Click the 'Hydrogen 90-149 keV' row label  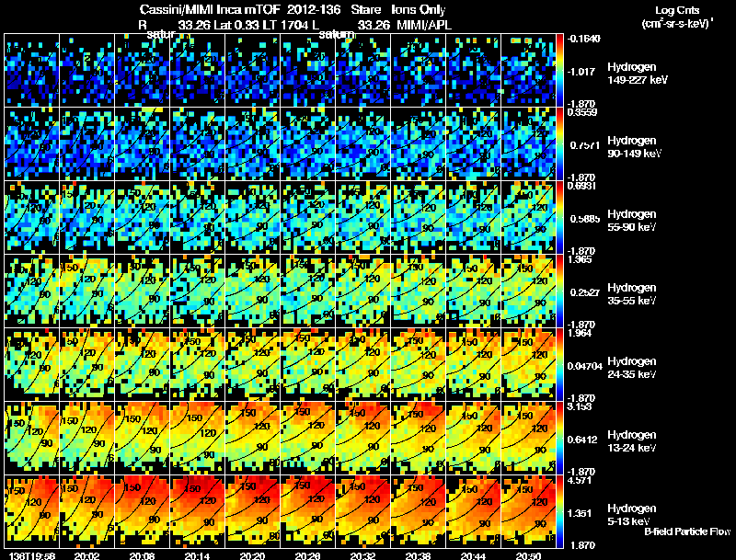[634, 147]
